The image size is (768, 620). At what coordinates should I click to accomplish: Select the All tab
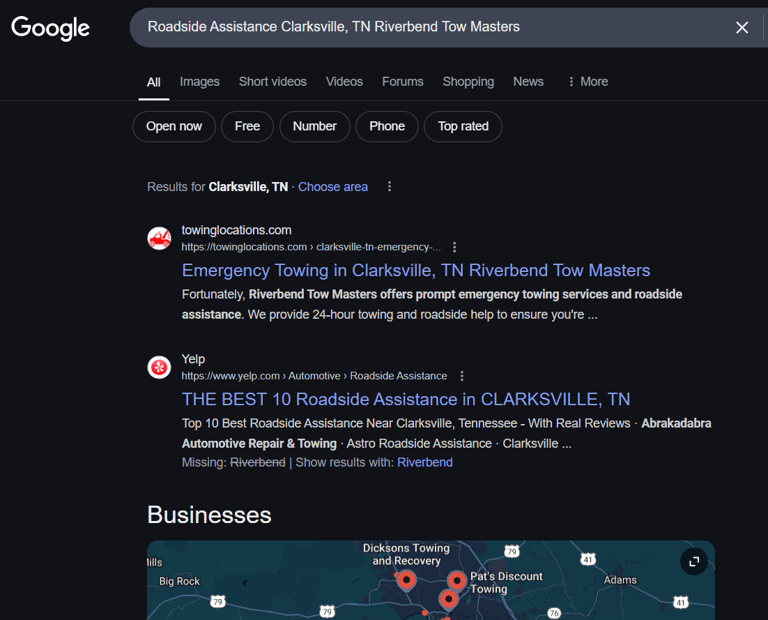tap(154, 82)
